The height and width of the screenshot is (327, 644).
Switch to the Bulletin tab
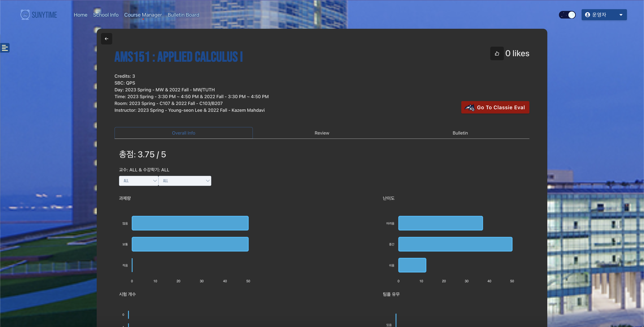click(460, 133)
